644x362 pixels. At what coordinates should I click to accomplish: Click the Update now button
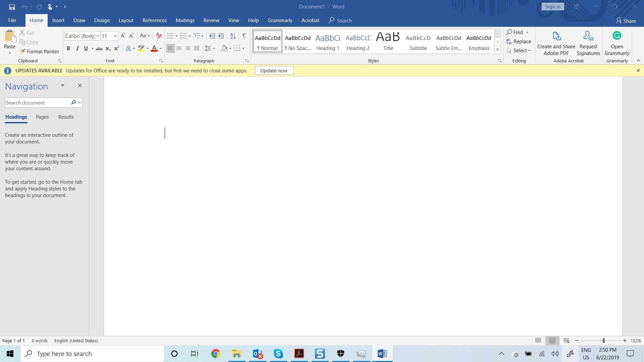[x=274, y=71]
